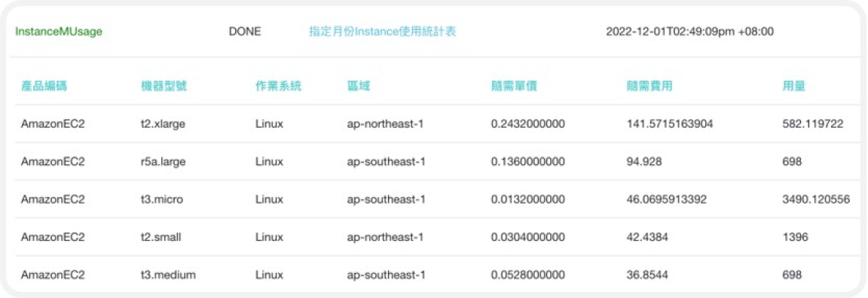The width and height of the screenshot is (868, 298).
Task: Select usage value 3490.120556
Action: tap(816, 199)
